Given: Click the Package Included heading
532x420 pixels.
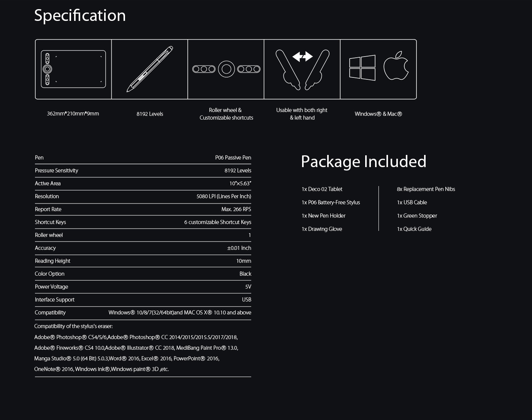Looking at the screenshot, I should tap(364, 161).
